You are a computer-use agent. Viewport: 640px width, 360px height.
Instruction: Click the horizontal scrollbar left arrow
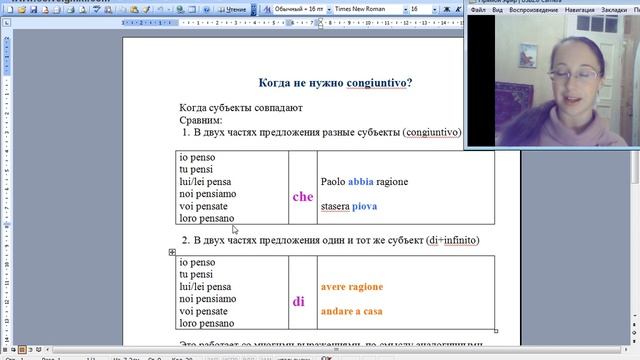point(47,350)
